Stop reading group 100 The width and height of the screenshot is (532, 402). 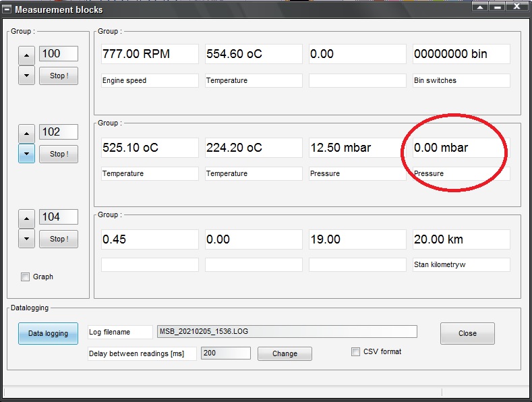(59, 76)
